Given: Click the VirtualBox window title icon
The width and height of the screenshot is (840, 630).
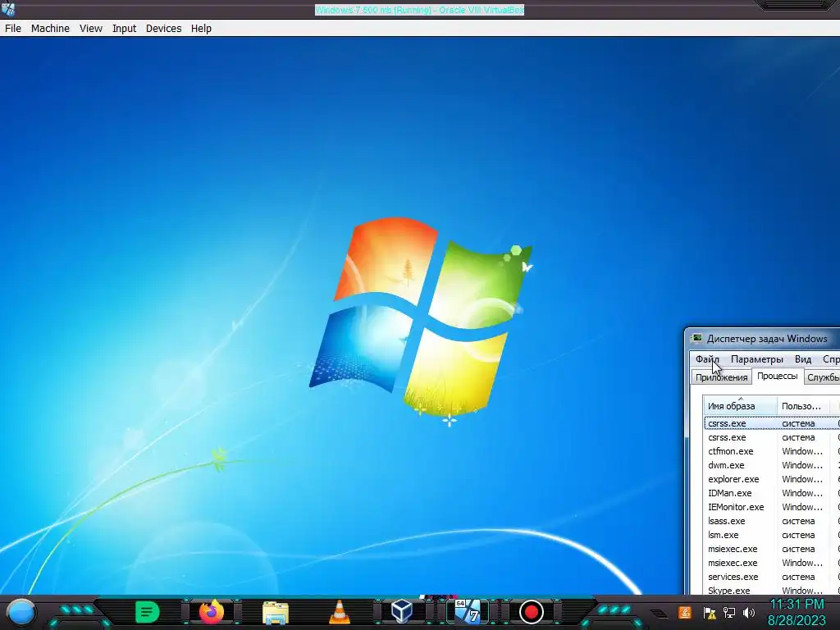Looking at the screenshot, I should [8, 9].
